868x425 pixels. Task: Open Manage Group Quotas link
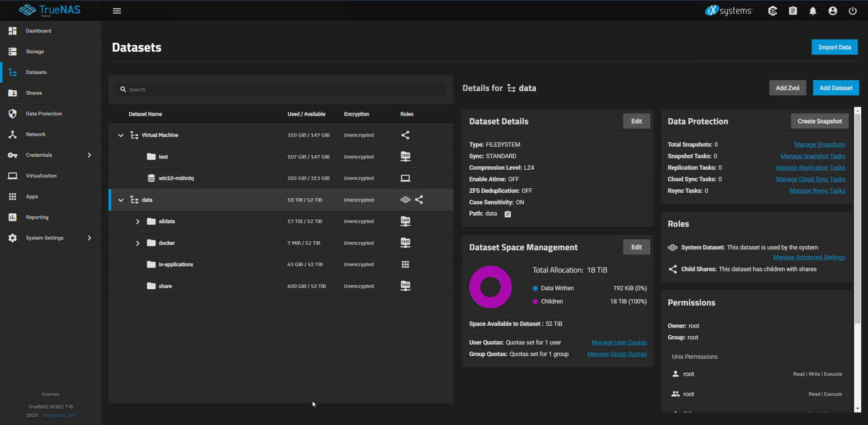[x=617, y=354]
